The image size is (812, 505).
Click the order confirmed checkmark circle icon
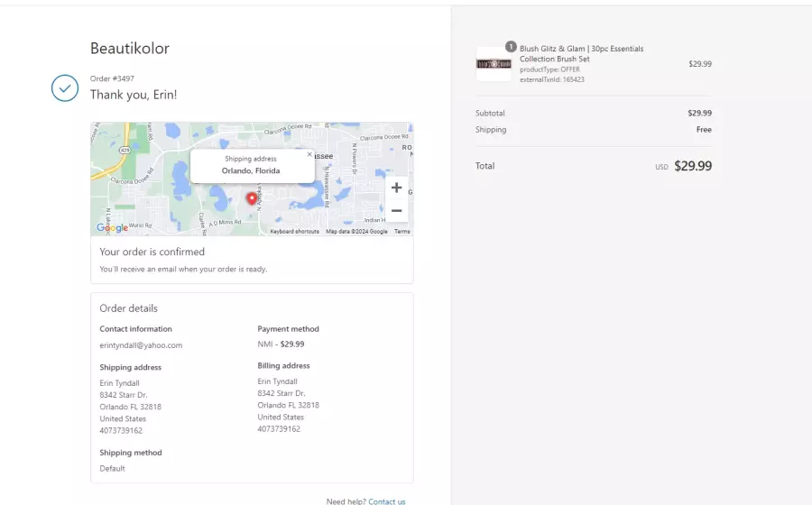pyautogui.click(x=65, y=88)
